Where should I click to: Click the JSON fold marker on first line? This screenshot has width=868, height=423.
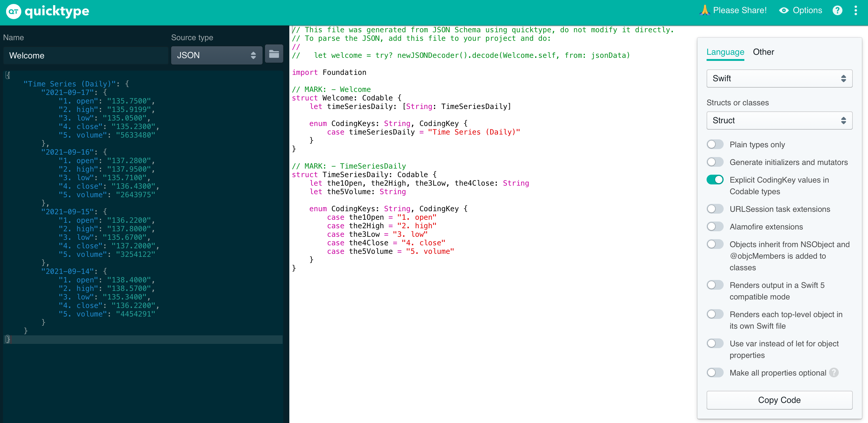coord(7,75)
